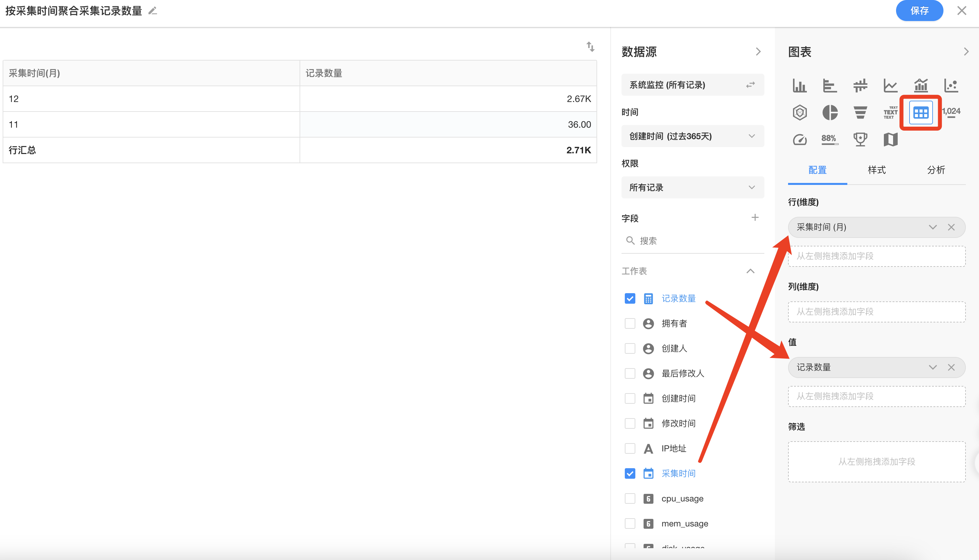Select the map chart type icon
979x560 pixels.
coord(890,140)
